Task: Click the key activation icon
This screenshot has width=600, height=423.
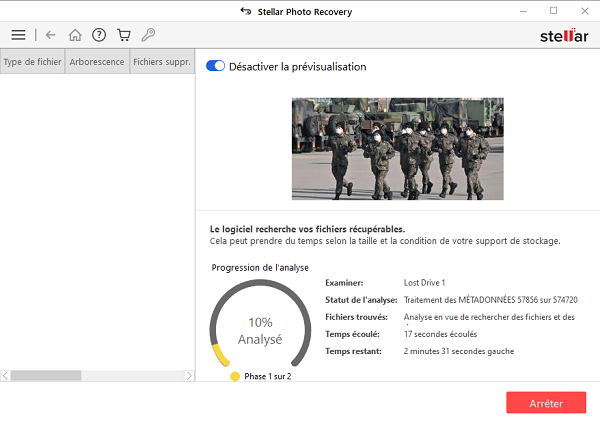Action: tap(148, 35)
